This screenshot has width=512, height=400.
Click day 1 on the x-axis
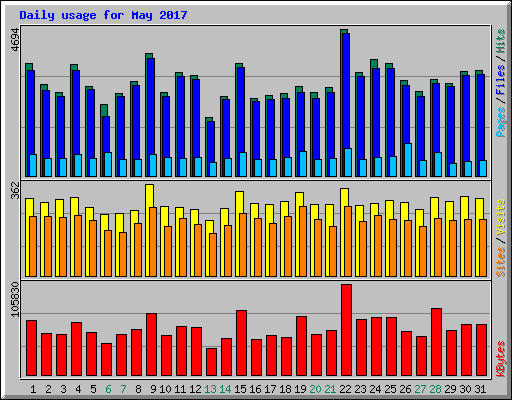coord(33,389)
